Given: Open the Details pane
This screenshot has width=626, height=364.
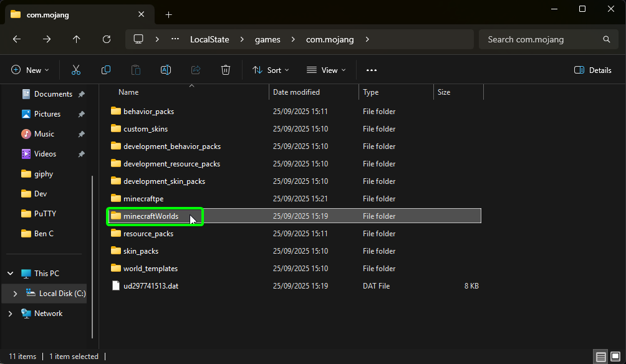Looking at the screenshot, I should [x=592, y=70].
